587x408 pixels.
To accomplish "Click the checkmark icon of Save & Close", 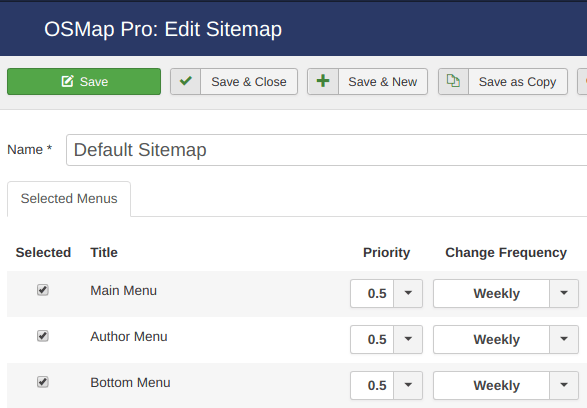I will 186,81.
